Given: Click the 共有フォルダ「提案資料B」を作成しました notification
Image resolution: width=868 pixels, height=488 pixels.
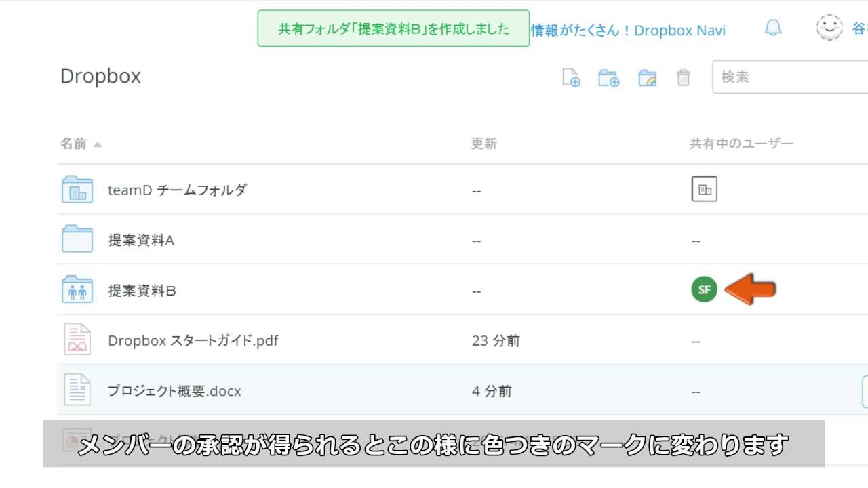Looking at the screenshot, I should (393, 28).
